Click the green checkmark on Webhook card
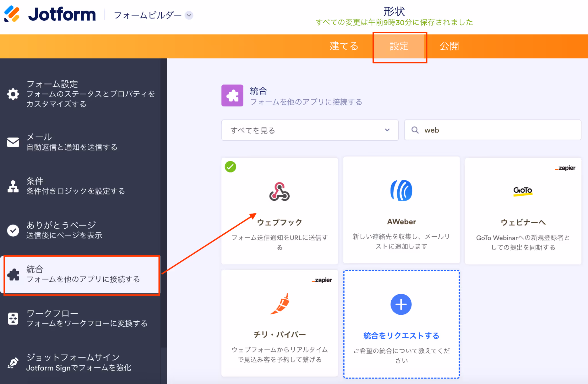This screenshot has width=588, height=384. (230, 167)
